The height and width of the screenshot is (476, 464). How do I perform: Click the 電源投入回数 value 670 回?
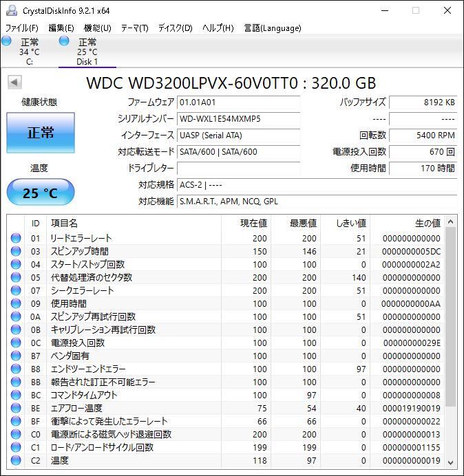[423, 152]
